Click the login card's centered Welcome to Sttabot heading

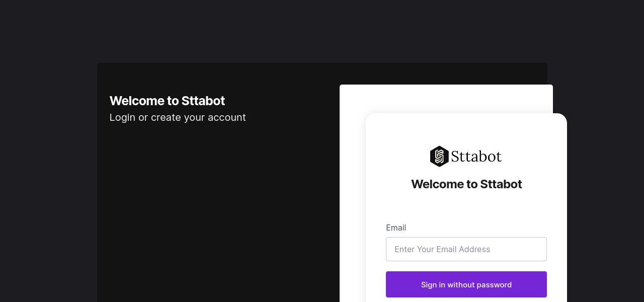[x=466, y=184]
